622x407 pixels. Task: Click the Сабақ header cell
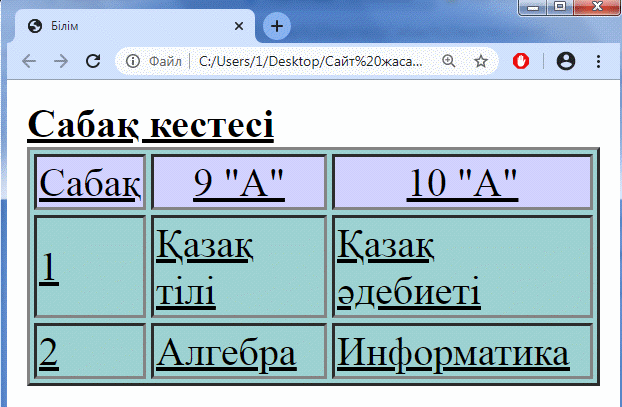(90, 182)
